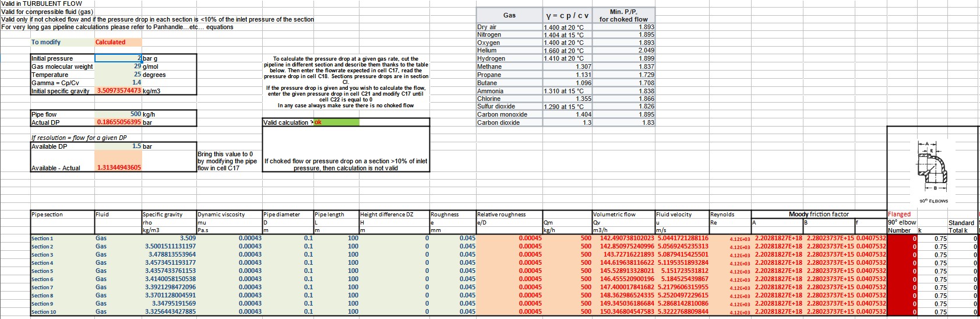This screenshot has width=980, height=319.
Task: Click the Pipe flow value 500 cell
Action: coord(118,114)
